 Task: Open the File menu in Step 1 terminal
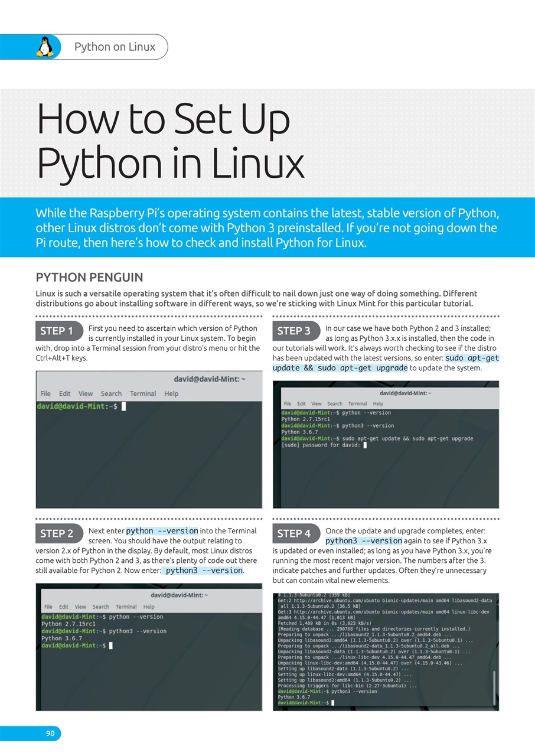coord(45,393)
